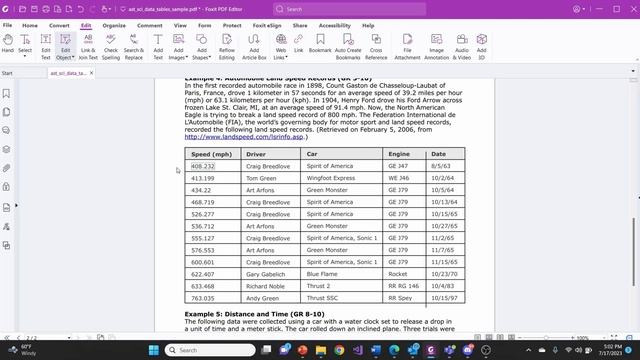Screen dimensions: 640x360
Task: Select the Image Annotation tool
Action: 436,47
